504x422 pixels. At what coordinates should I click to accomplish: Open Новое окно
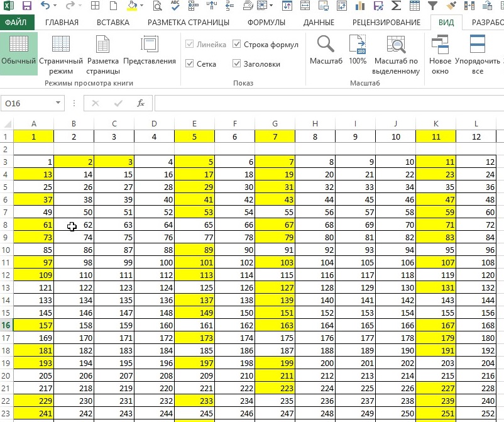pyautogui.click(x=440, y=55)
